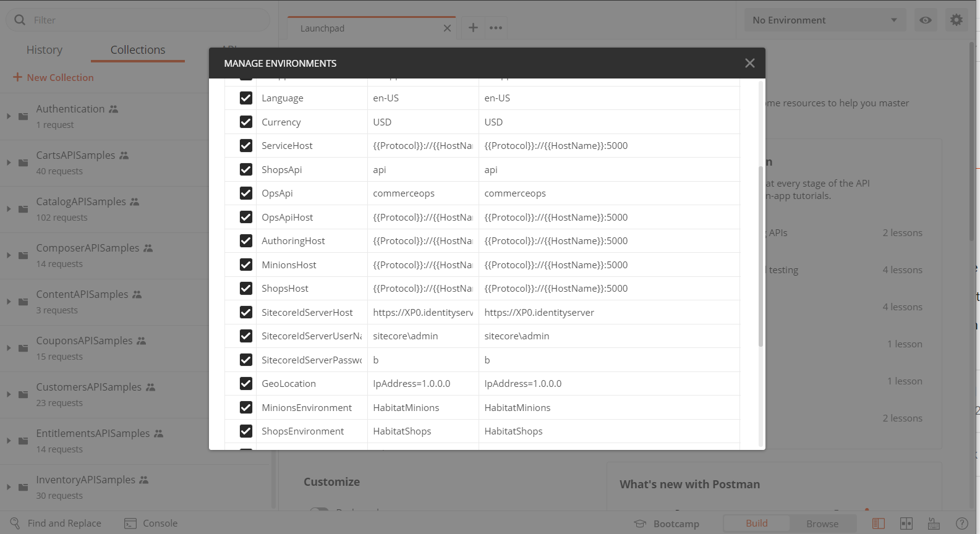Click the Filter search input field
Image resolution: width=980 pixels, height=534 pixels.
point(138,20)
